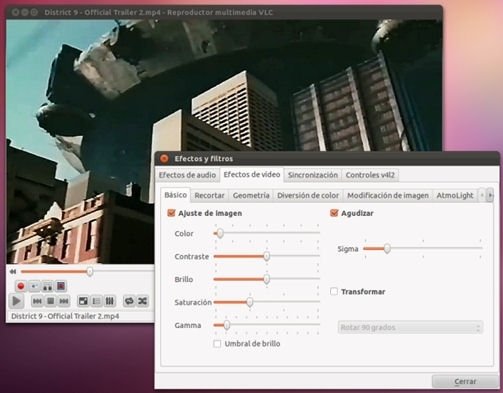The height and width of the screenshot is (393, 503).
Task: Click the Cerrar button
Action: (x=465, y=381)
